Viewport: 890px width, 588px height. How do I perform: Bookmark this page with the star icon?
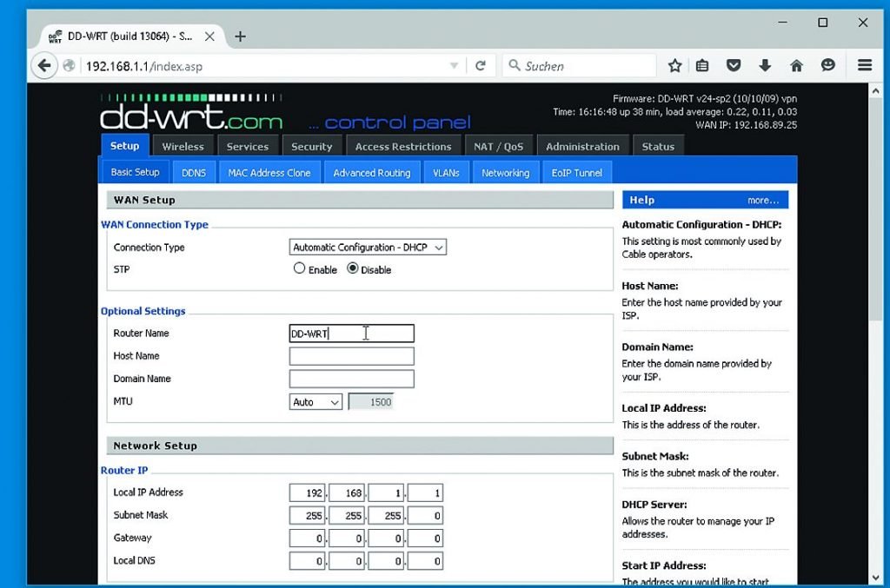tap(674, 66)
